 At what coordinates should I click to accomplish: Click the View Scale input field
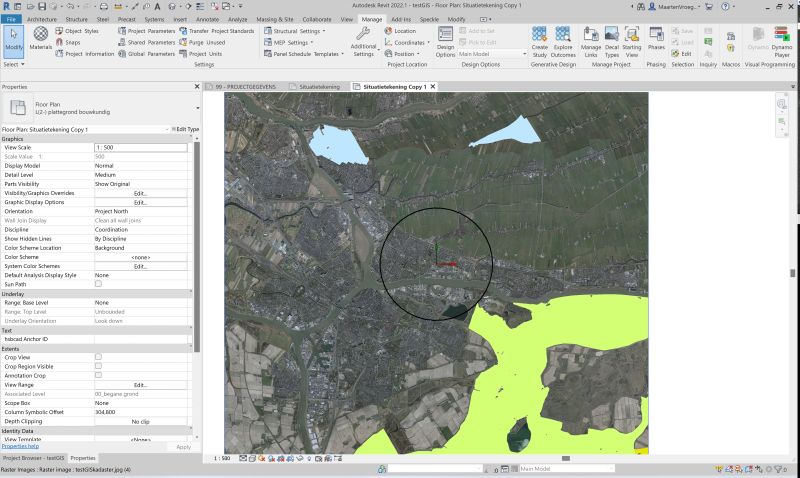pos(141,147)
